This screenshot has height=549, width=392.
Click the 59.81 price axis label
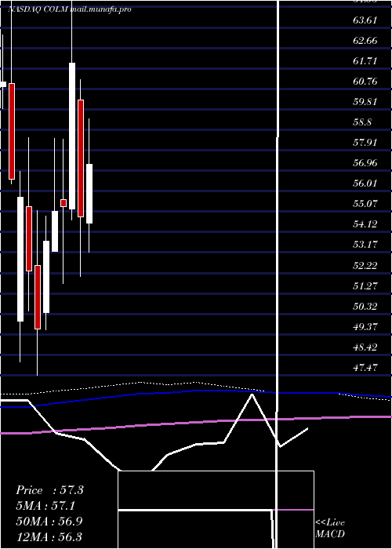365,101
